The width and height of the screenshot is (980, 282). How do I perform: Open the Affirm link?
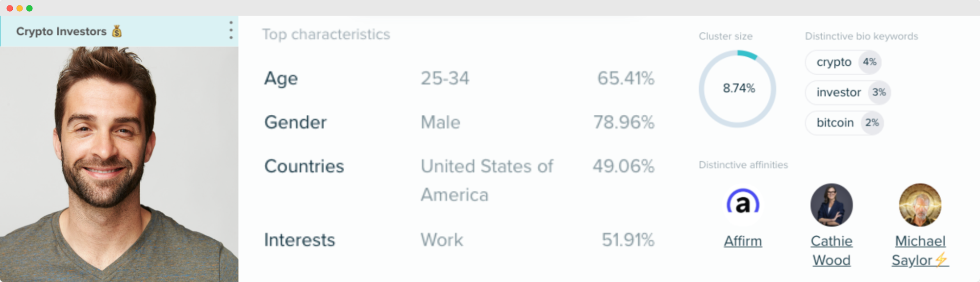tap(743, 241)
